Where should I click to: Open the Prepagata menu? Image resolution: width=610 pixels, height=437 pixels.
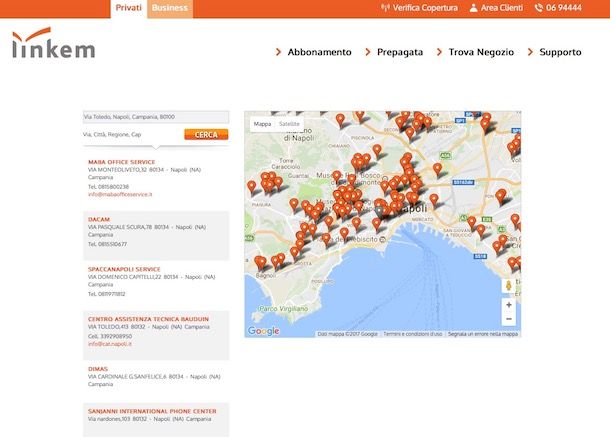coord(399,52)
